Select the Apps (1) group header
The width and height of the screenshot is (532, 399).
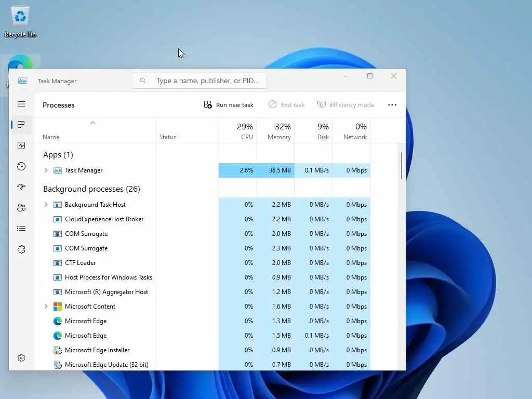(x=58, y=155)
